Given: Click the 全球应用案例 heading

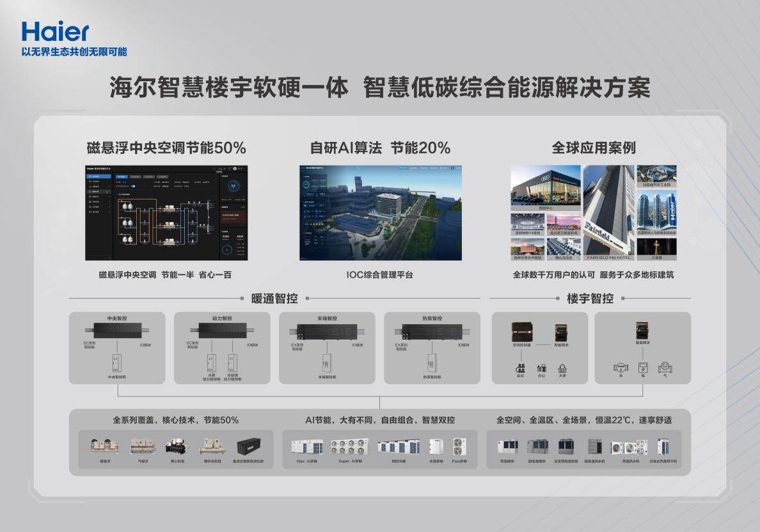Looking at the screenshot, I should click(593, 148).
